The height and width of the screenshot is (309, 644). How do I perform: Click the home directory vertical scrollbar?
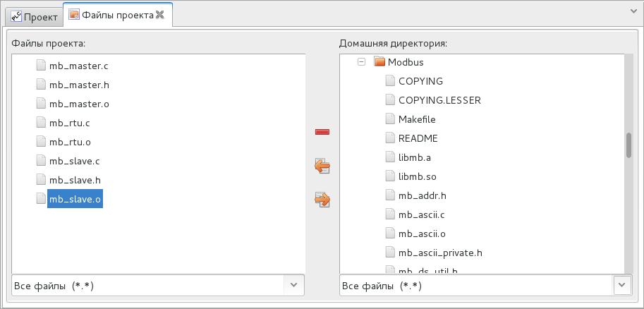point(628,145)
